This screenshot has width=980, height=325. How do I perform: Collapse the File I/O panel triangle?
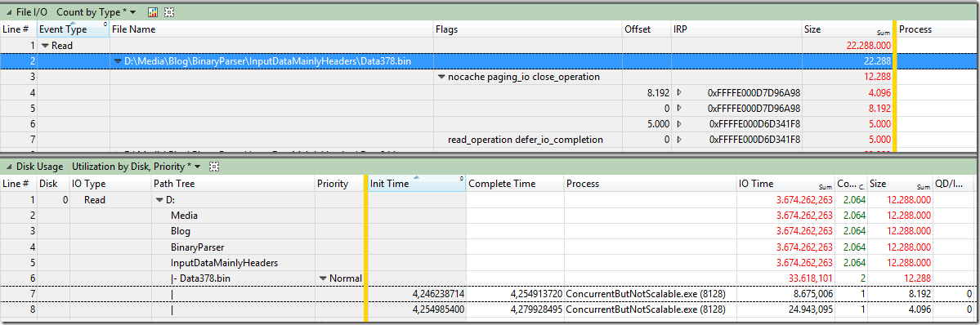(x=8, y=12)
